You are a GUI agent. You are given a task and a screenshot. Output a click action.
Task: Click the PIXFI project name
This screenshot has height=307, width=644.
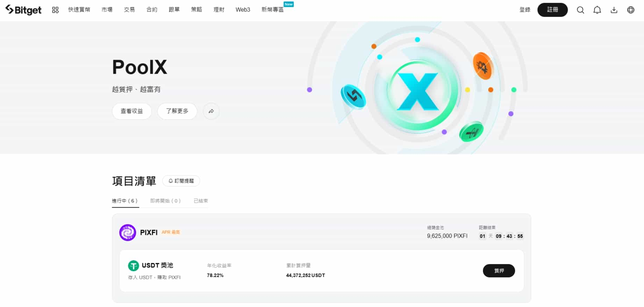click(x=149, y=233)
